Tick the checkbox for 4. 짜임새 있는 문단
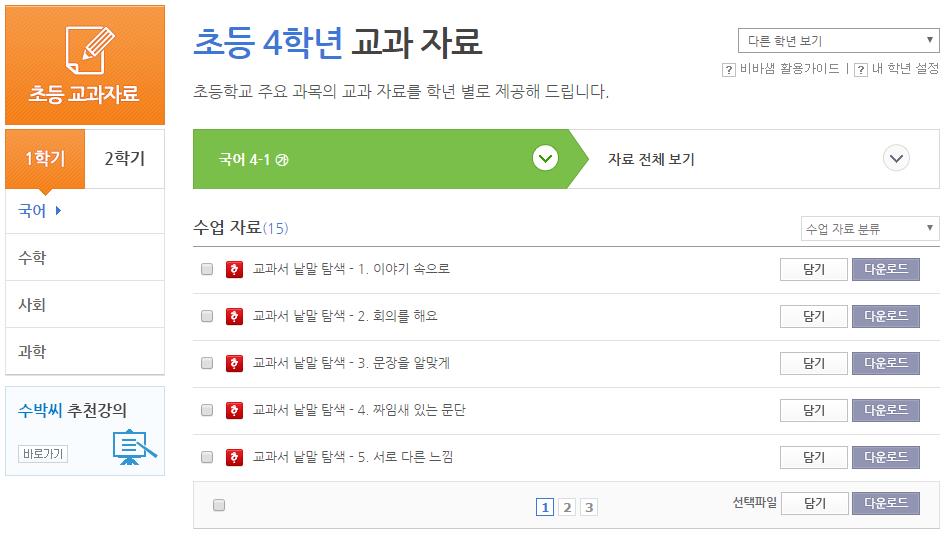This screenshot has height=540, width=952. (x=207, y=410)
